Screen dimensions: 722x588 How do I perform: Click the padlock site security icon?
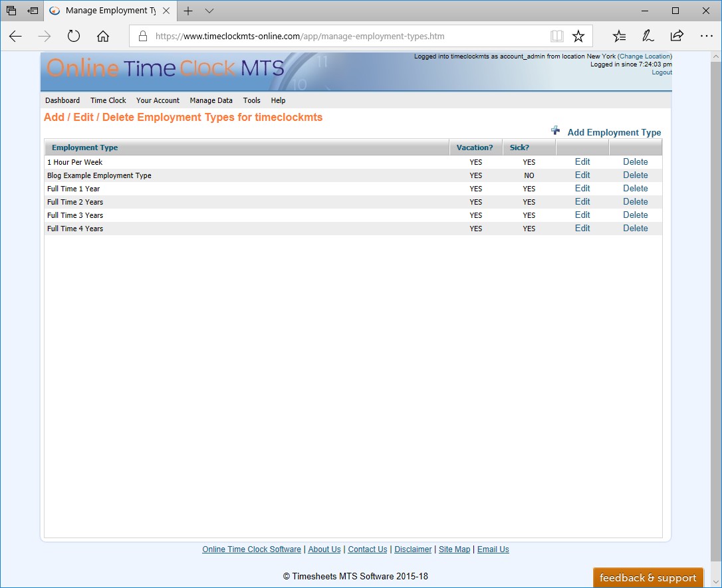(x=143, y=36)
